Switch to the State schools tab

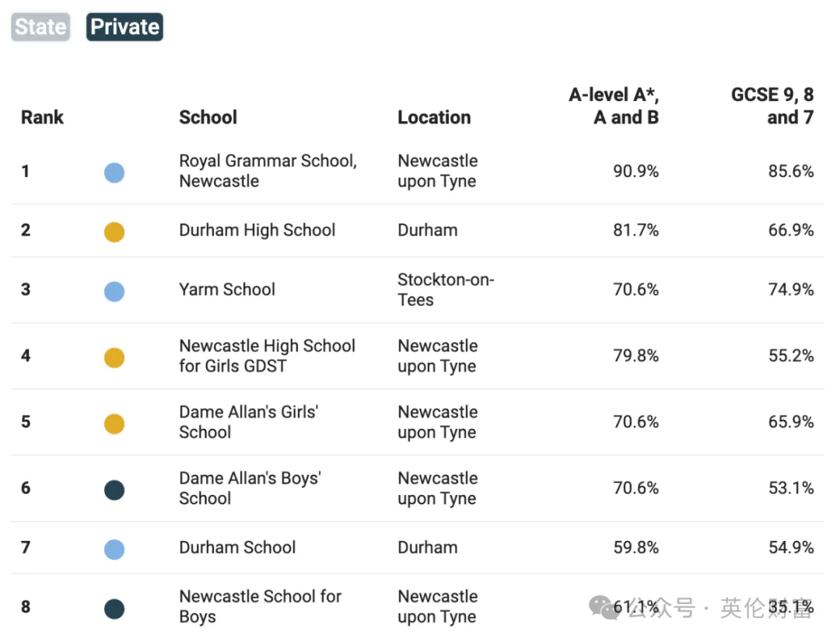(40, 26)
